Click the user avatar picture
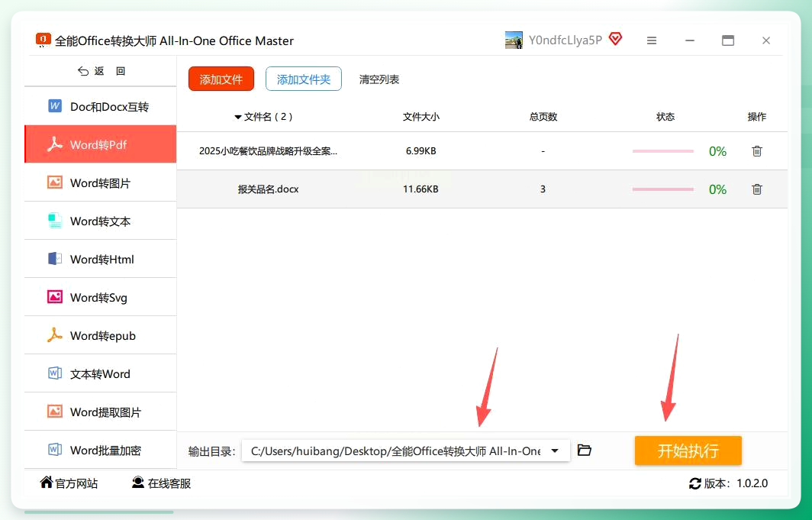Screen dimensions: 812x520 pyautogui.click(x=514, y=40)
